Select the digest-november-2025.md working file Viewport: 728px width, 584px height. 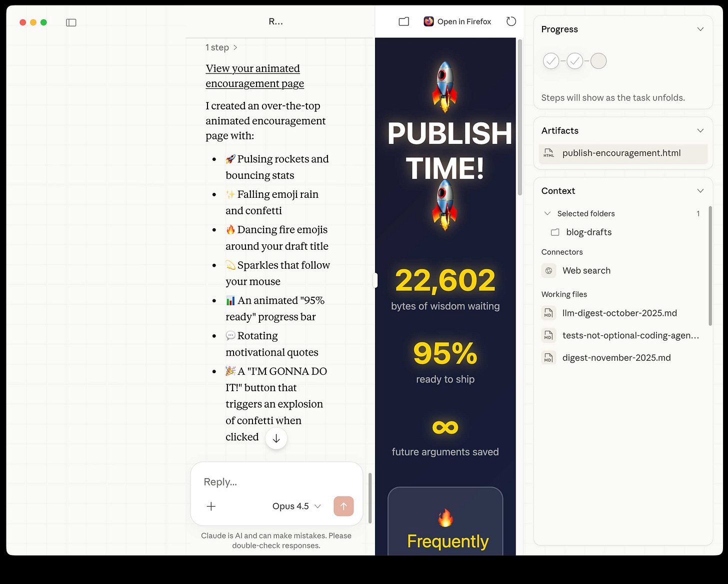coord(616,357)
